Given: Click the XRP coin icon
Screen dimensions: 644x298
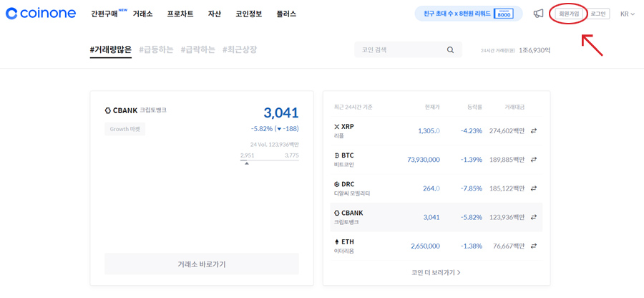Looking at the screenshot, I should 337,127.
